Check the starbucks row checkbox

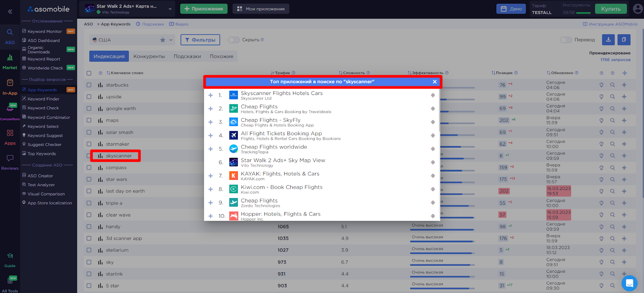click(89, 85)
